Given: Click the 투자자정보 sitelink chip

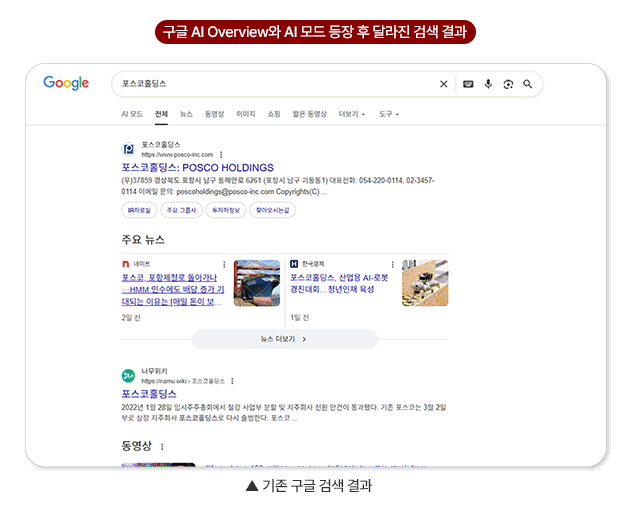Looking at the screenshot, I should tap(226, 210).
